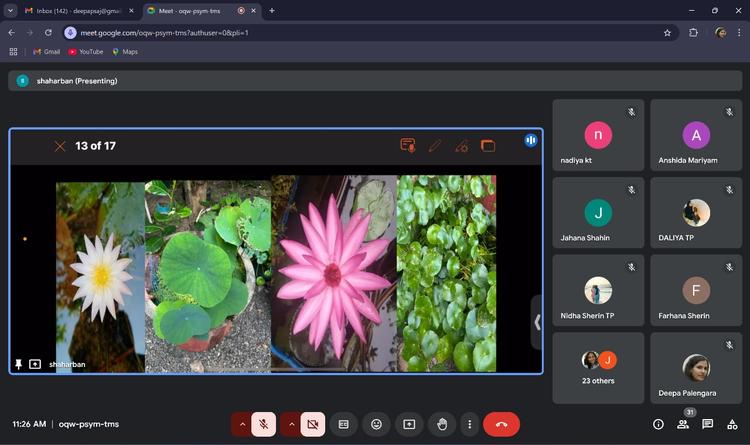Open the chat with everyone panel

[x=708, y=424]
